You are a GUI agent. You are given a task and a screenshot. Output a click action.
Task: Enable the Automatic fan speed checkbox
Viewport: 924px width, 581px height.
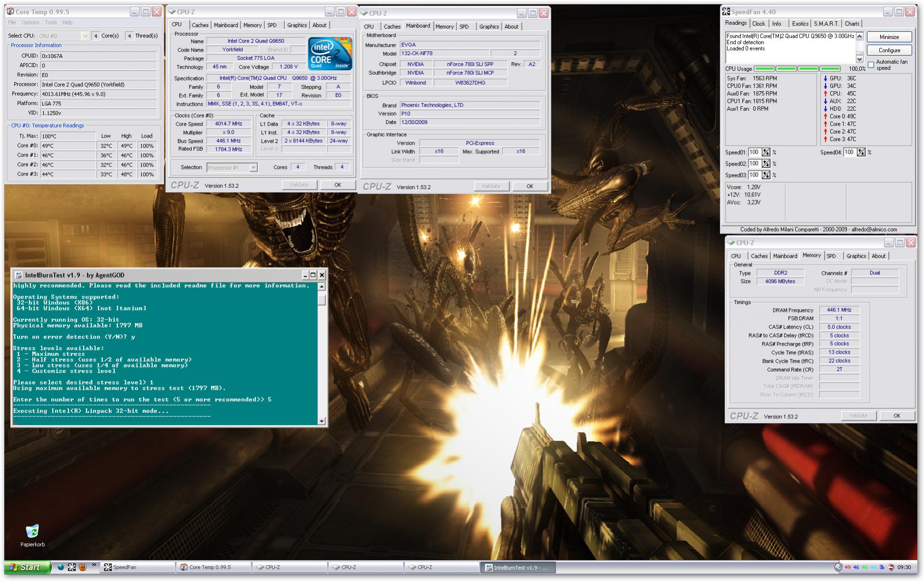pyautogui.click(x=871, y=65)
